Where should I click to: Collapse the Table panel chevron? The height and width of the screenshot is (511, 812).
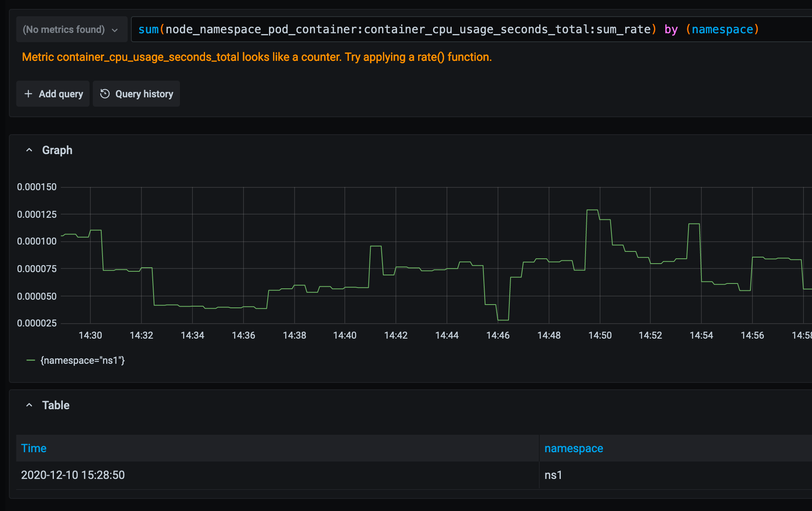tap(29, 405)
